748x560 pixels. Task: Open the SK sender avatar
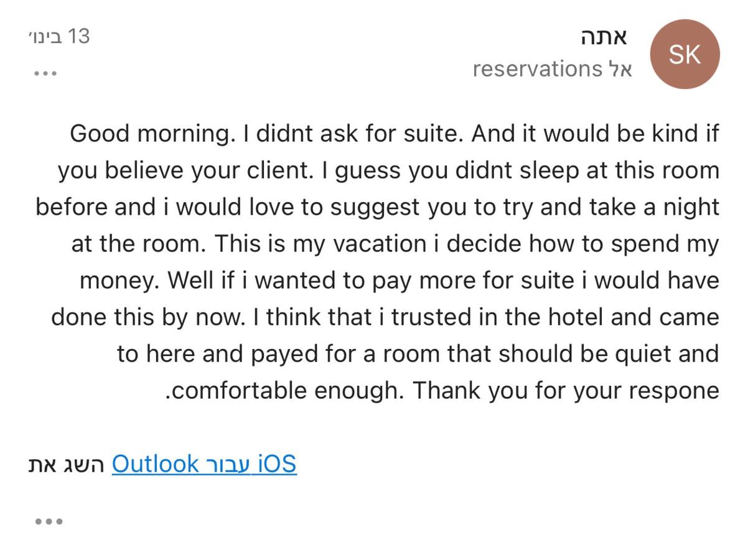coord(684,55)
